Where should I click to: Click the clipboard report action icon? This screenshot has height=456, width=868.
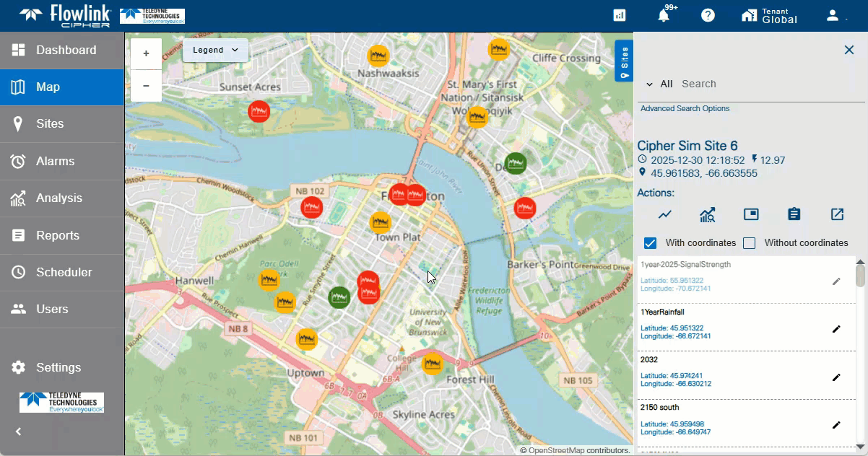(x=794, y=214)
